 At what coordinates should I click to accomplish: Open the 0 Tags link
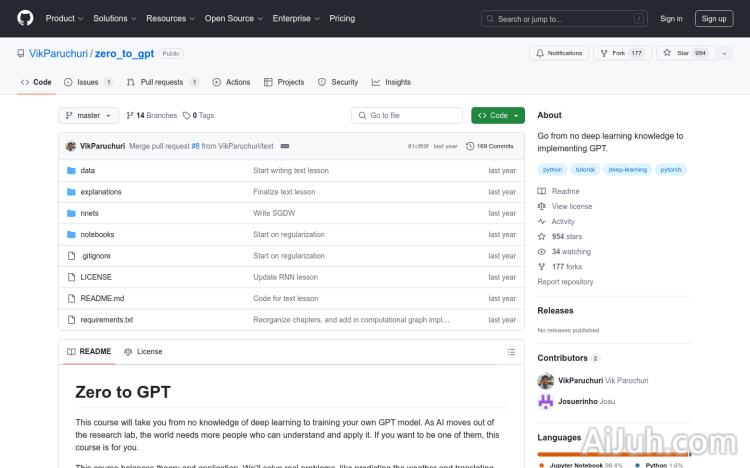tap(198, 115)
